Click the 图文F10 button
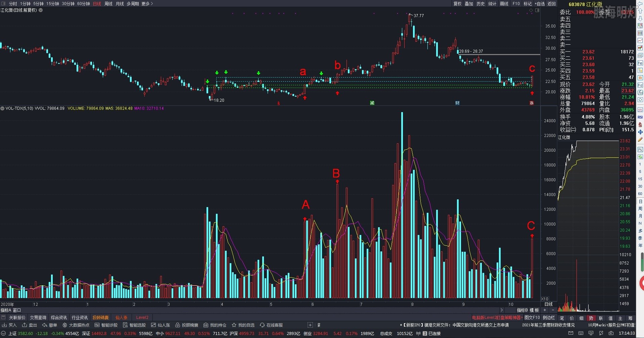644x338 pixels. pyautogui.click(x=532, y=317)
